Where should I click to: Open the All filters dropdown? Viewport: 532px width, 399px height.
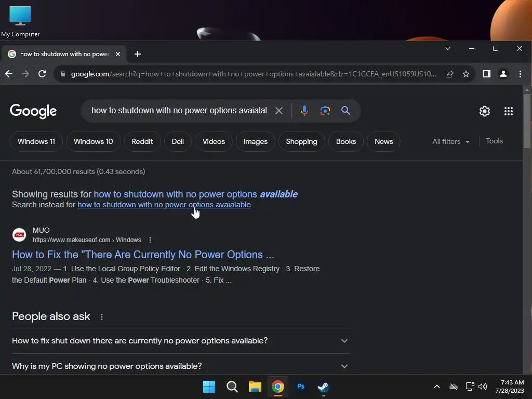(x=451, y=141)
